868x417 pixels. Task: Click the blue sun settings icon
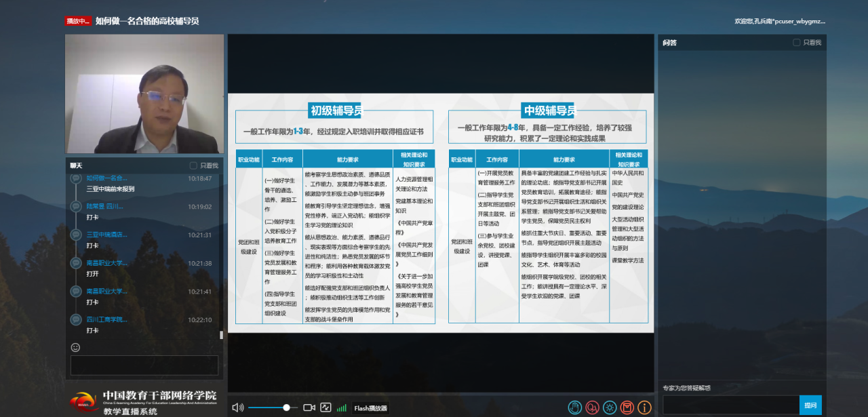(610, 408)
